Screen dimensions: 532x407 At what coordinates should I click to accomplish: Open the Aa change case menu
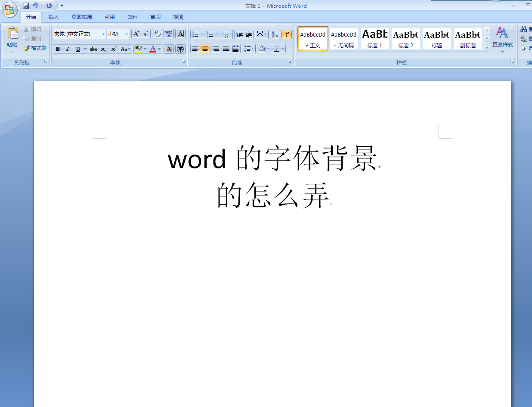point(125,49)
